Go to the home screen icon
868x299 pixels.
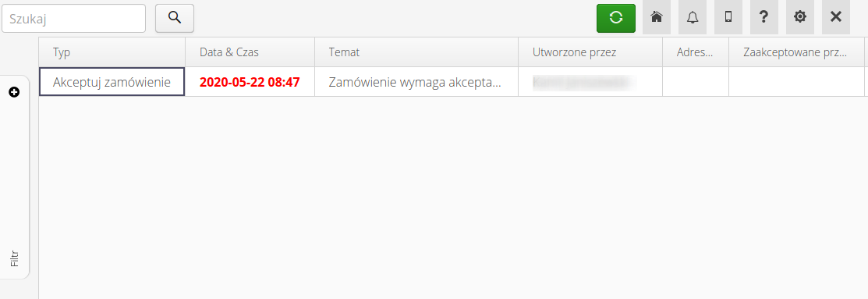tap(657, 17)
